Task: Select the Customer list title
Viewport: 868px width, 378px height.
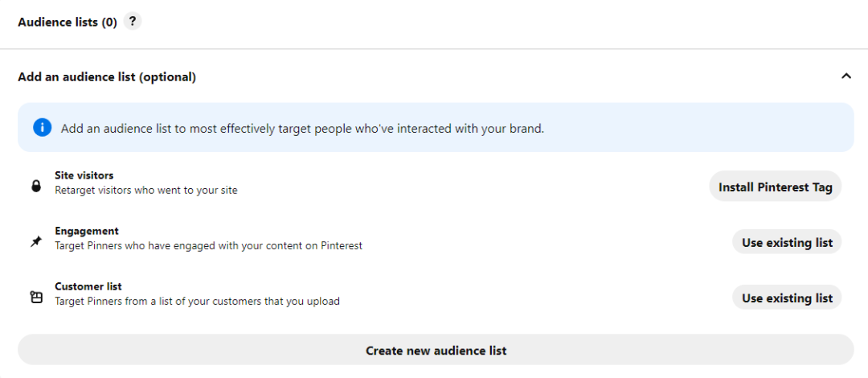Action: [88, 286]
